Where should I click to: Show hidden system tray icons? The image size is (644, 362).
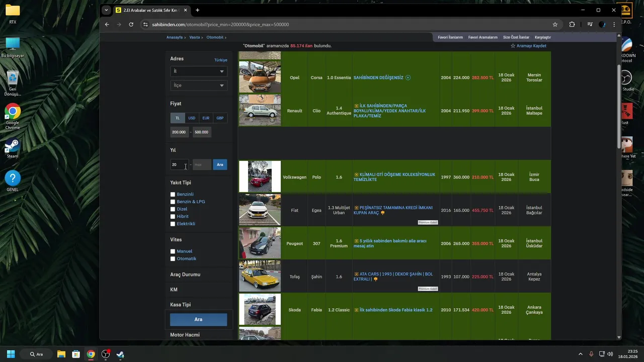pyautogui.click(x=580, y=354)
